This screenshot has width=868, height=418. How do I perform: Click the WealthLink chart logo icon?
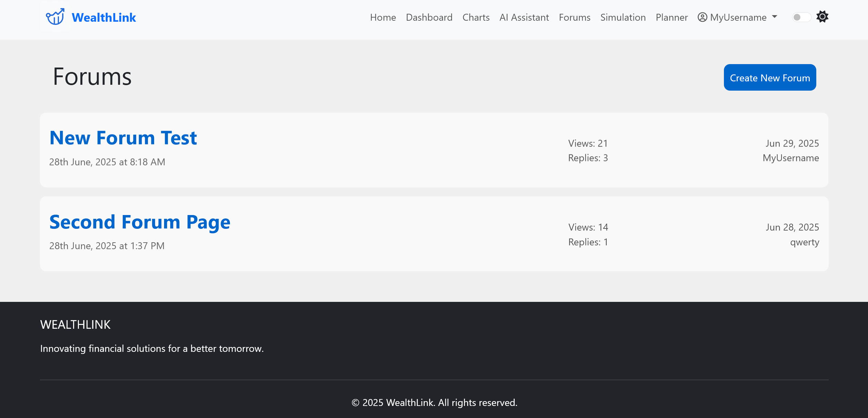coord(55,17)
